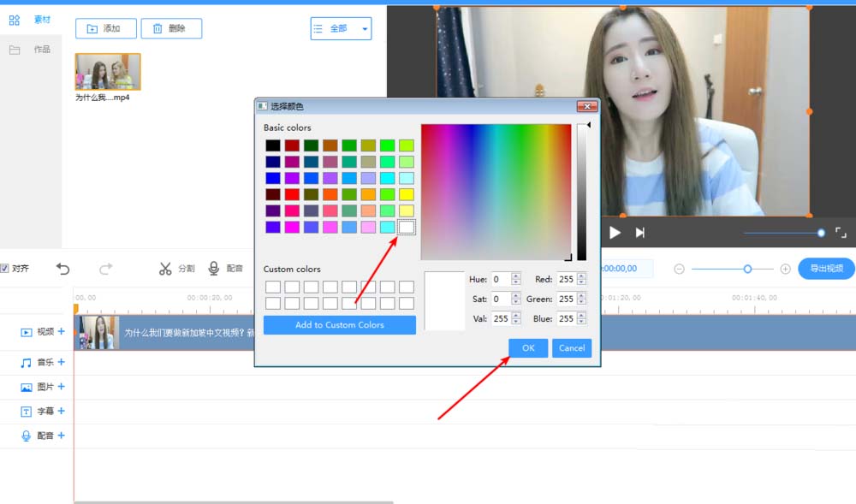Add a new 字幕 subtitle track
856x504 pixels.
pyautogui.click(x=61, y=412)
